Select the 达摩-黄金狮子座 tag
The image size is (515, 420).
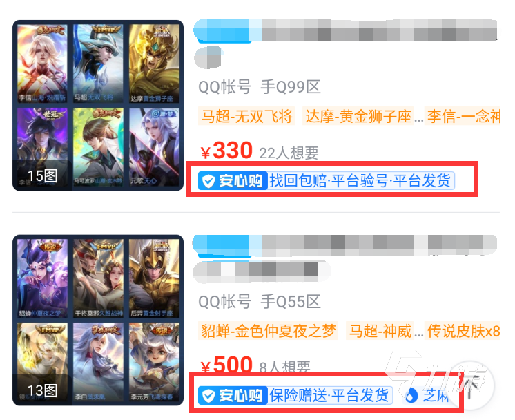tap(358, 116)
